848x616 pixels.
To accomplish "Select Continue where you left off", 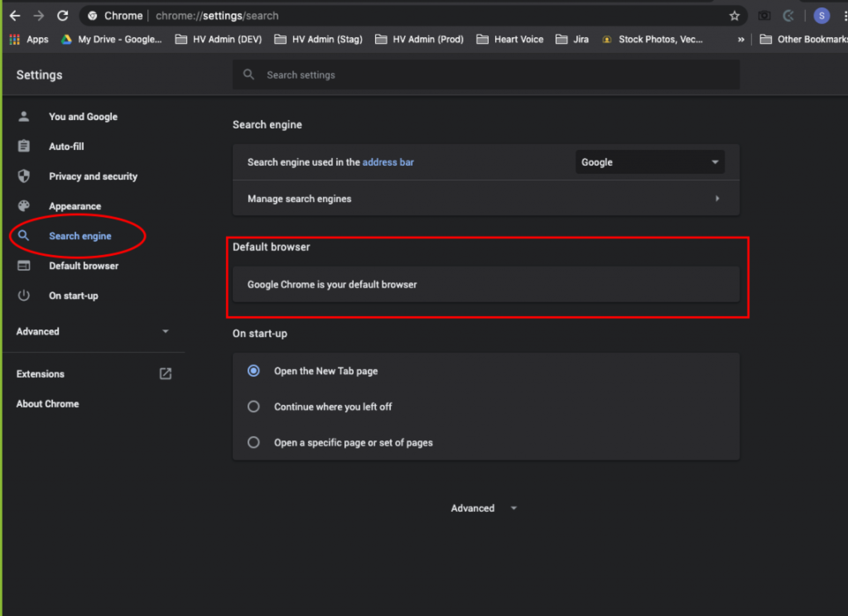I will point(253,407).
